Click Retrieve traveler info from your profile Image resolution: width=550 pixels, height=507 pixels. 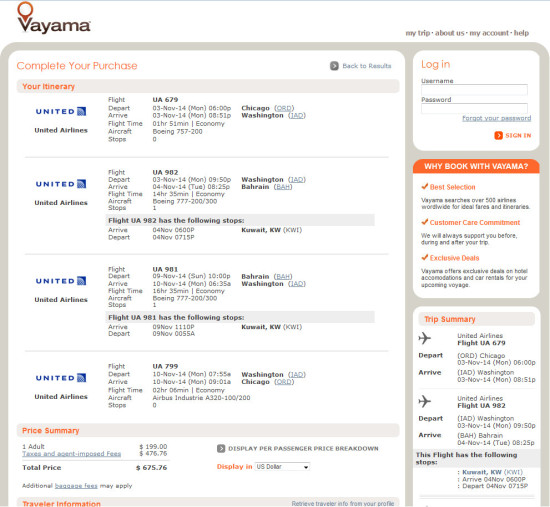[x=343, y=503]
